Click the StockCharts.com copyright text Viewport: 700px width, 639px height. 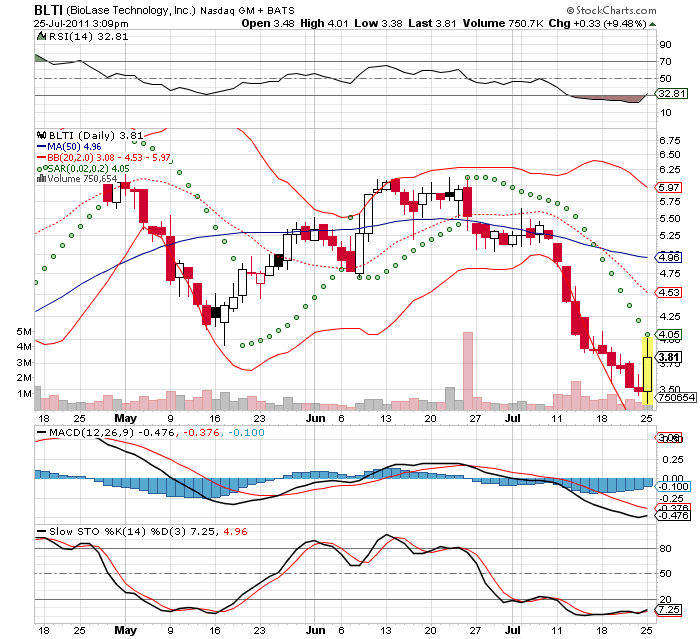click(x=611, y=10)
